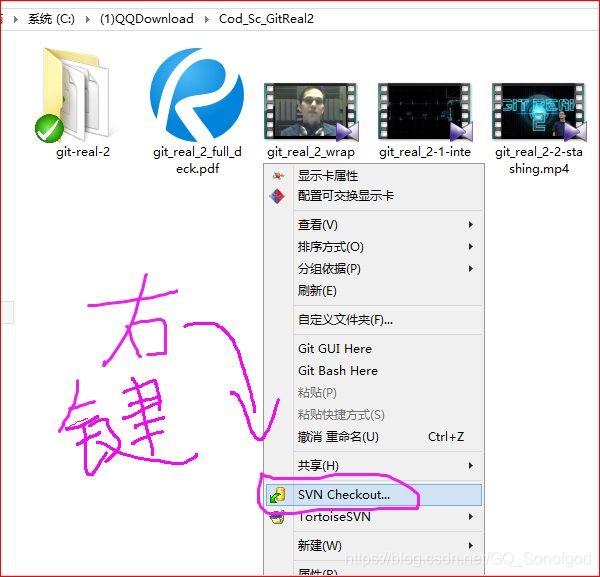Expand arrow beside 查看(V)
This screenshot has width=600, height=577.
pos(471,225)
